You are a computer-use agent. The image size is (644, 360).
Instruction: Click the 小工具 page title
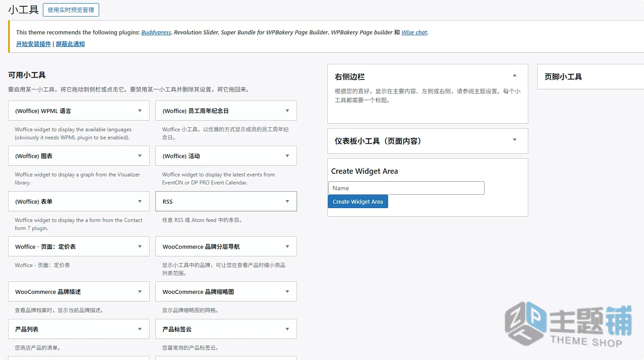23,10
